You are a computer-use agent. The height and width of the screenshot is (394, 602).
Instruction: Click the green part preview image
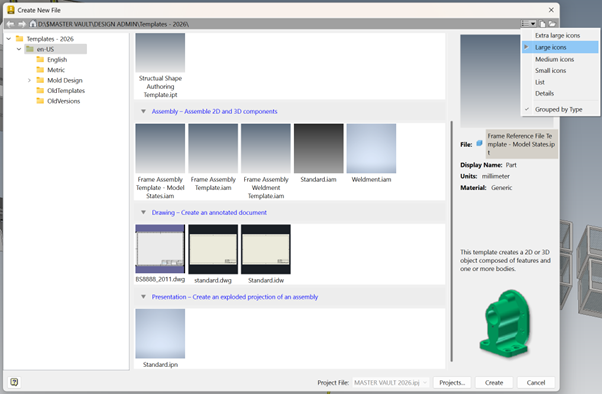click(505, 323)
